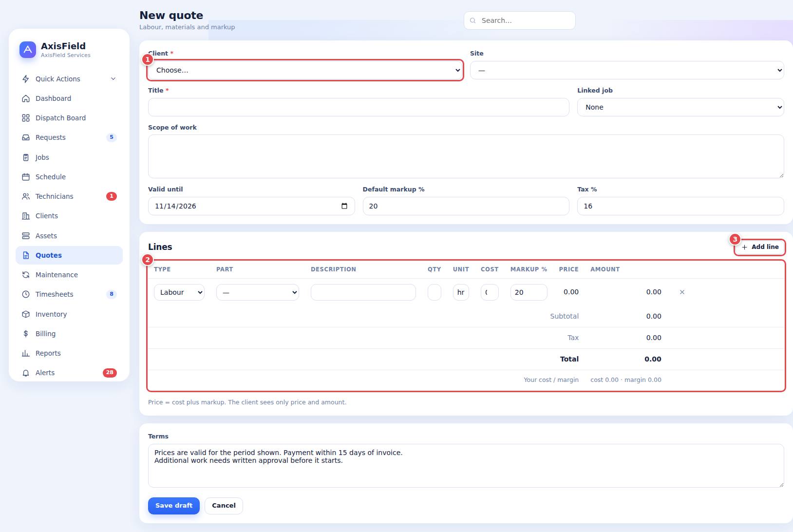Click the Save draft button
Viewport: 793px width, 532px height.
[174, 506]
